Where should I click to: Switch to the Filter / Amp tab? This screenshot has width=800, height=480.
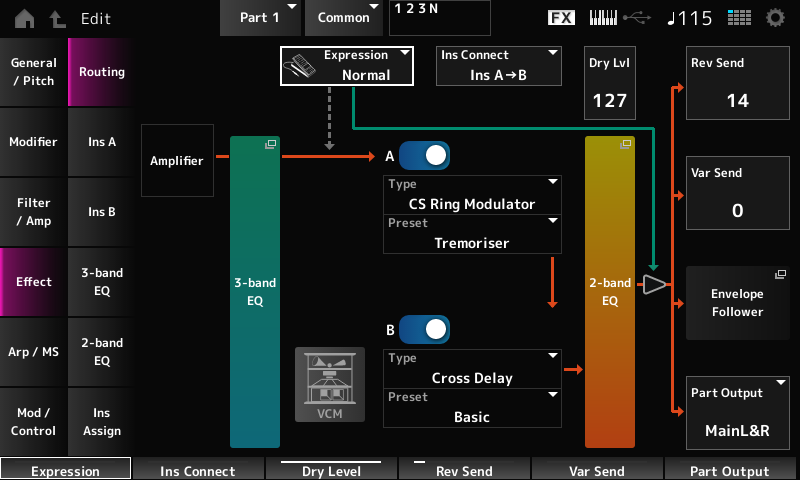(x=33, y=212)
